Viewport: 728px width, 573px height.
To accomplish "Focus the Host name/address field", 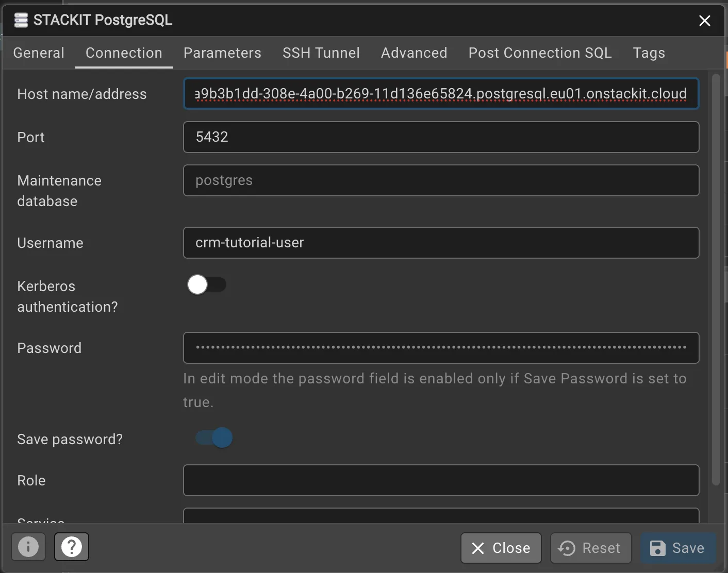I will (x=441, y=94).
